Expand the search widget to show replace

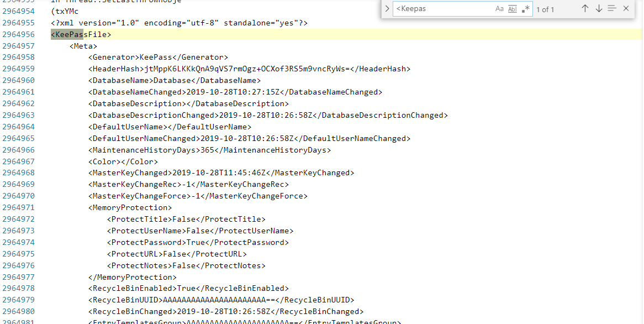tap(387, 9)
